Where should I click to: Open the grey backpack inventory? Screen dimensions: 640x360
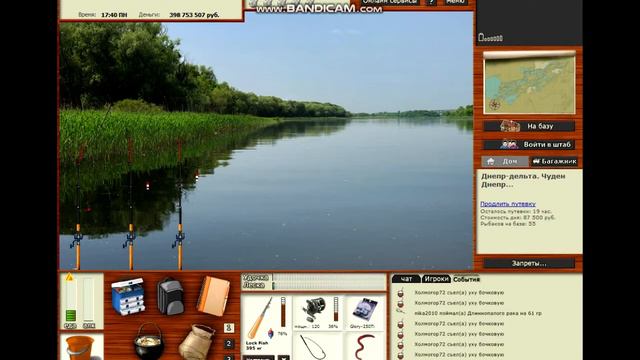coord(170,296)
